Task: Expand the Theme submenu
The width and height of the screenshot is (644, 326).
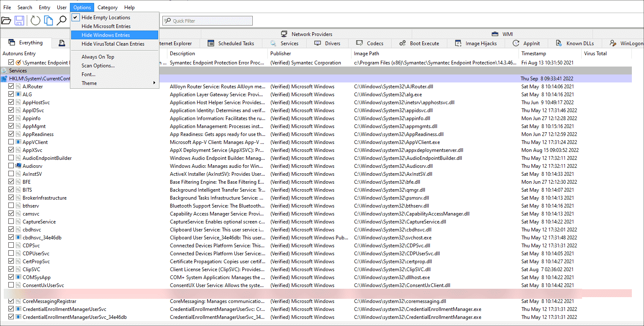Action: [89, 83]
